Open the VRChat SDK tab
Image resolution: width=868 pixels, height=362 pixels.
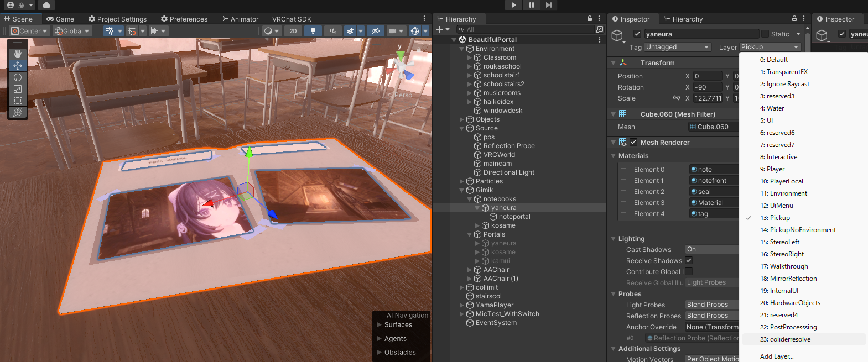click(x=292, y=19)
